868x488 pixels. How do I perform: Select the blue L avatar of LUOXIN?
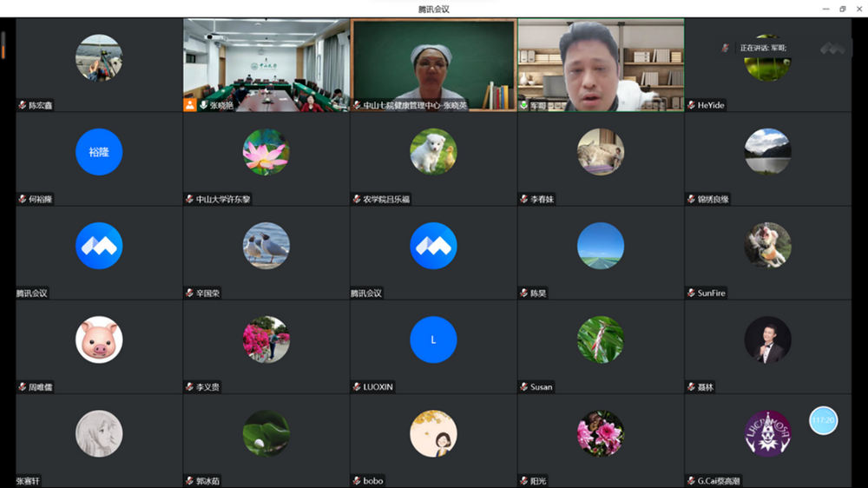433,340
